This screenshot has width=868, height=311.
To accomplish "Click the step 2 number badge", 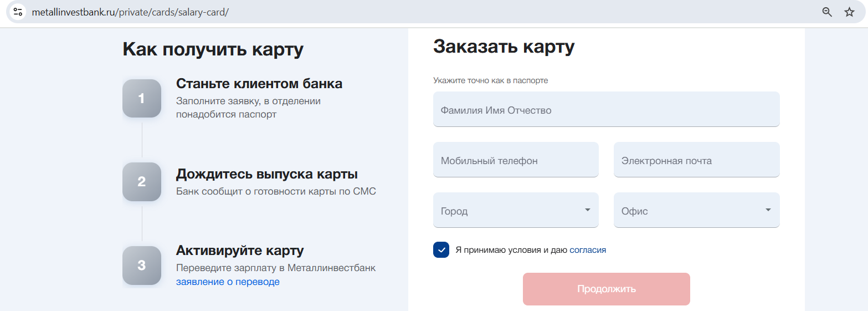I will point(141,182).
